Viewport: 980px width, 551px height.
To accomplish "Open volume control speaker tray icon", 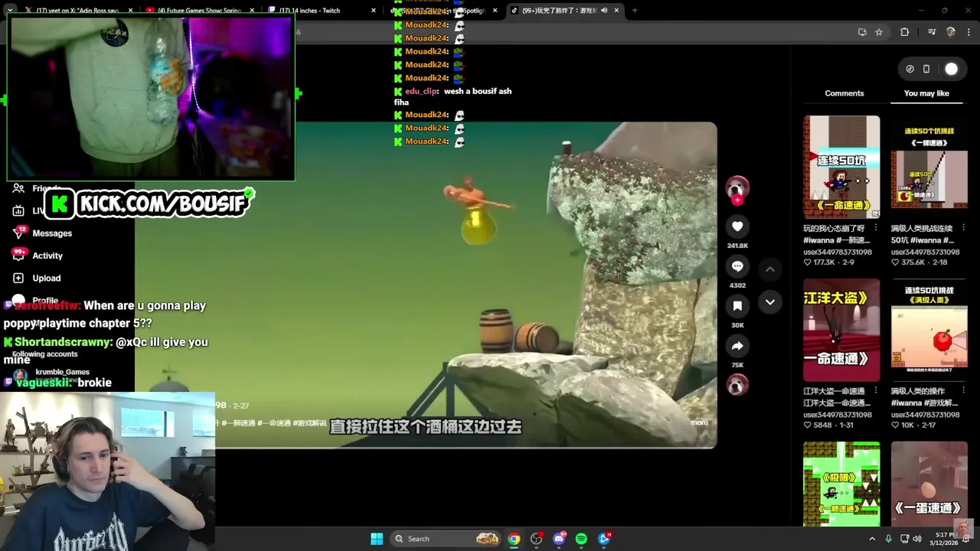I will (x=917, y=539).
